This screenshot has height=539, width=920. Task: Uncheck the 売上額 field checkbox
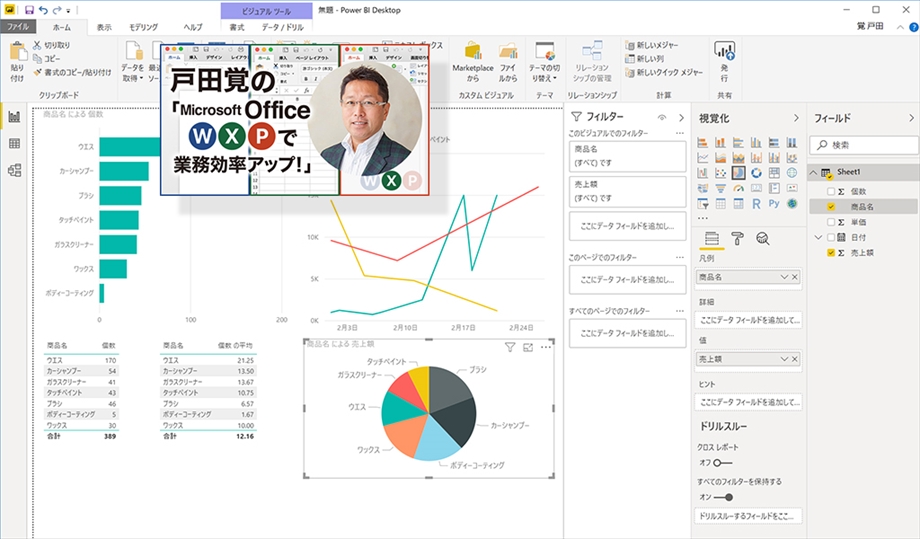[831, 252]
